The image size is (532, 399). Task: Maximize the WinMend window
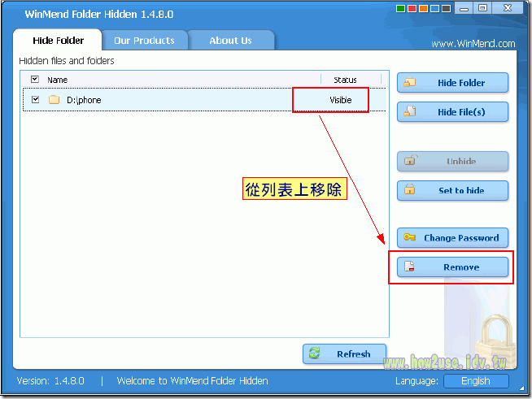[482, 8]
